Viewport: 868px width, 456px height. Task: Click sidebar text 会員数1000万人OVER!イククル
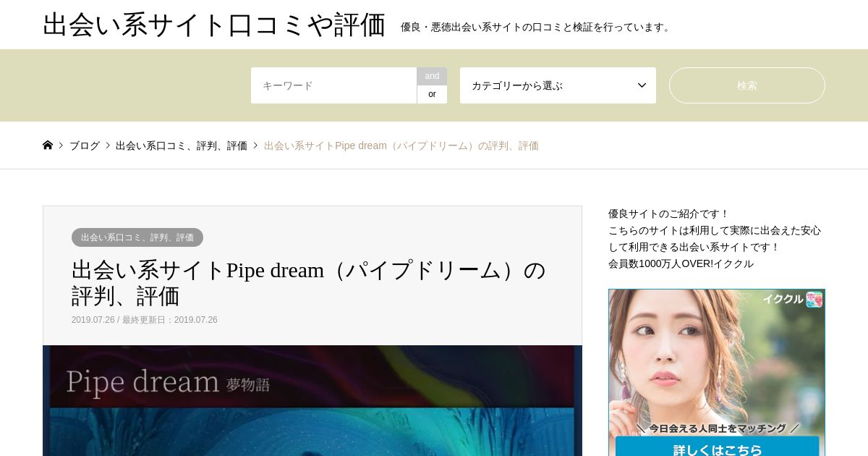(681, 263)
